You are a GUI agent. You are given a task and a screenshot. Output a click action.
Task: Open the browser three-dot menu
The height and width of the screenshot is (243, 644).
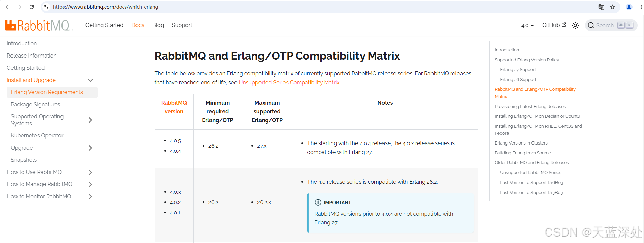pos(641,7)
